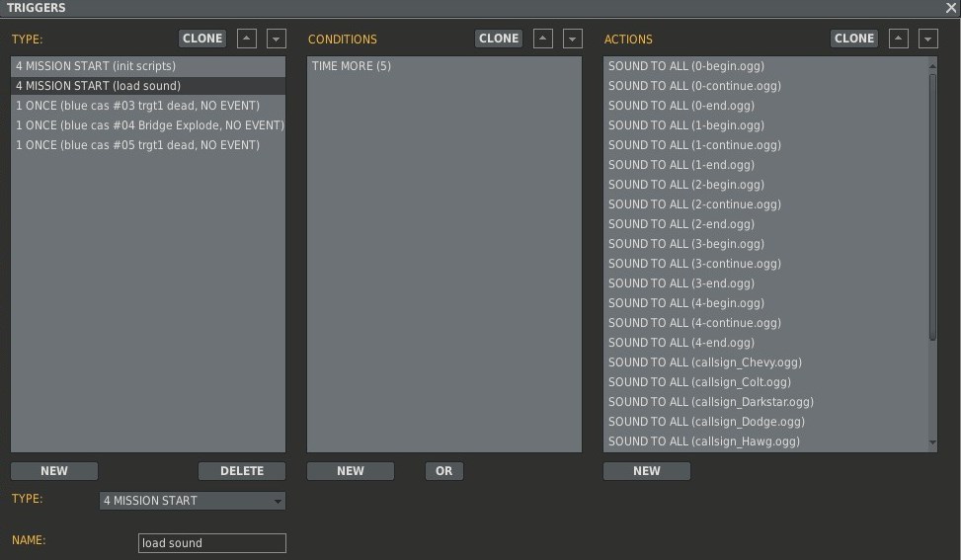Edit the trigger name field 'load sound'
The width and height of the screenshot is (961, 560).
pyautogui.click(x=212, y=543)
